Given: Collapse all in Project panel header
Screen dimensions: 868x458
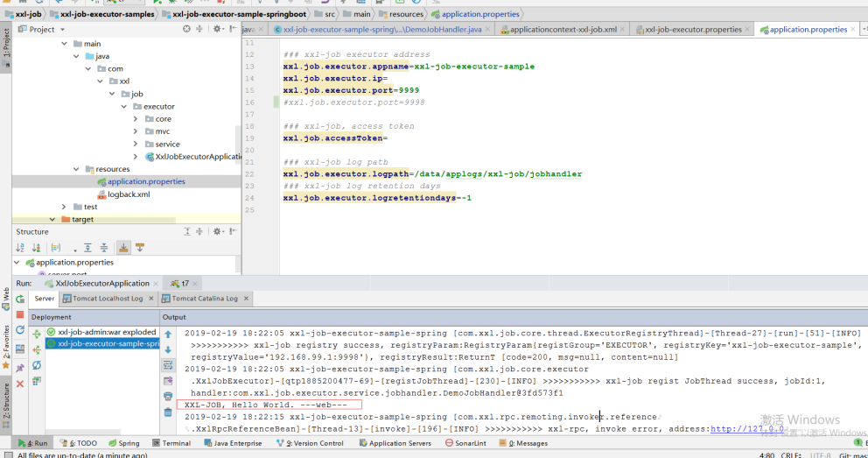Looking at the screenshot, I should point(199,29).
